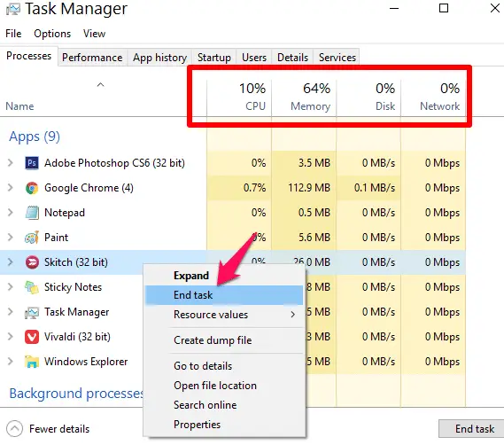Maximize the Task Manager window

444,8
